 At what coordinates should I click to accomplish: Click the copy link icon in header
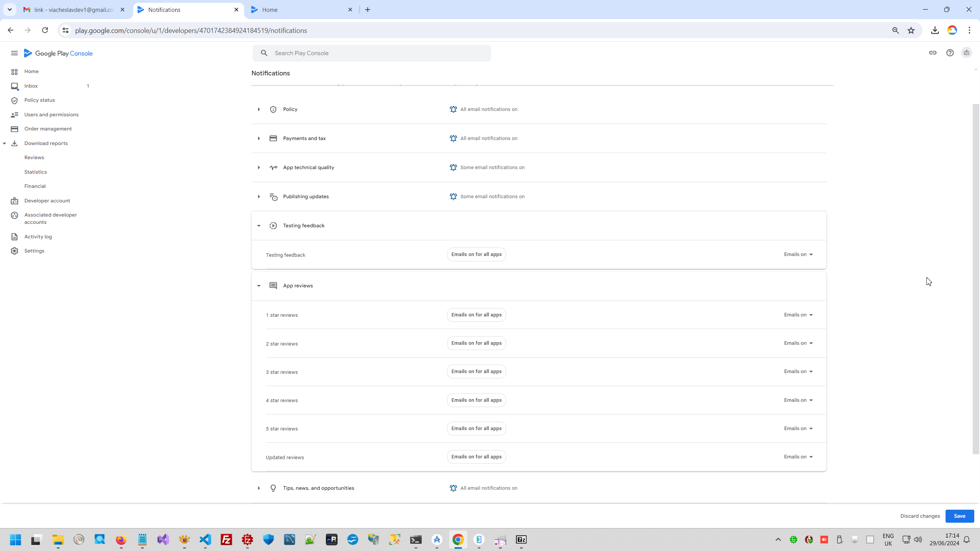[933, 53]
